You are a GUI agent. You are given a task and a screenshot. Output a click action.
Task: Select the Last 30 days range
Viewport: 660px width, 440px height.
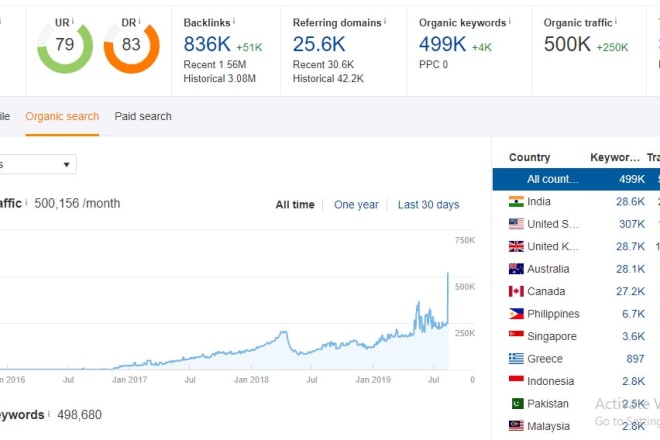(x=428, y=205)
